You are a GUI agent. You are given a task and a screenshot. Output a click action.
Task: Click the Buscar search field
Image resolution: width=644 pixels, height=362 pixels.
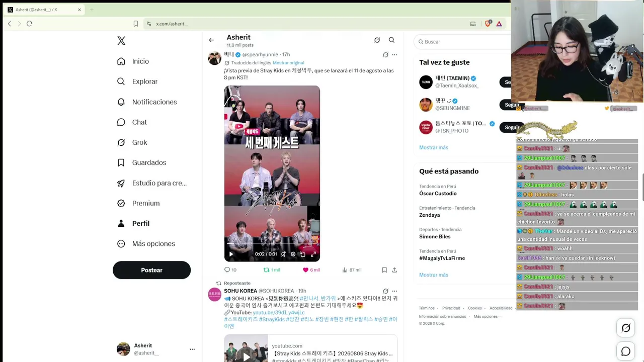click(463, 42)
